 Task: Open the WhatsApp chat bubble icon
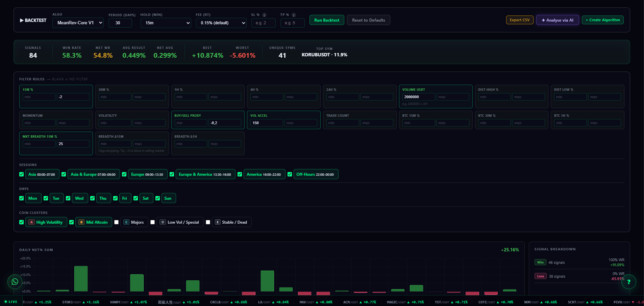[15, 281]
